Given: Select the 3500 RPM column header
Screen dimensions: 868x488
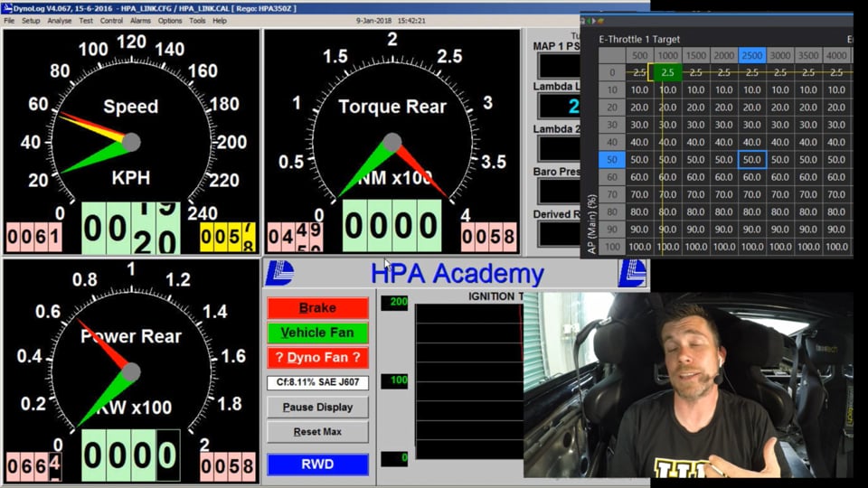Looking at the screenshot, I should click(x=808, y=55).
